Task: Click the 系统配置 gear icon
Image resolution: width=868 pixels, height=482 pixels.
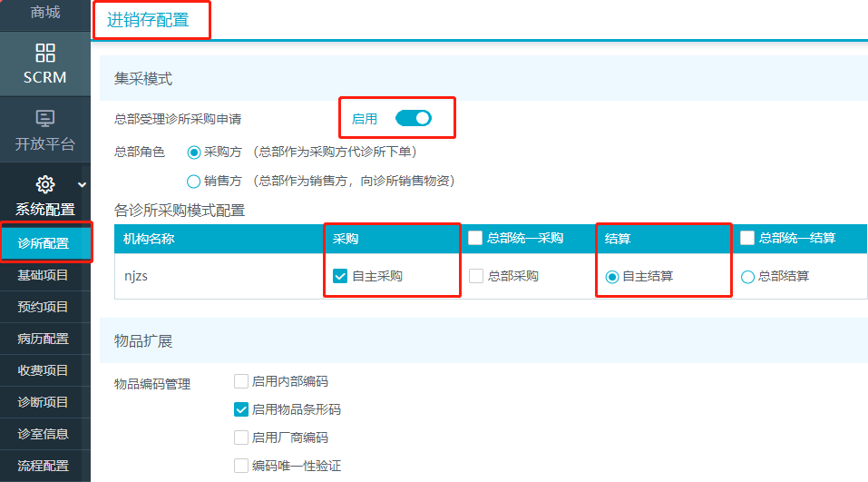Action: [x=44, y=184]
